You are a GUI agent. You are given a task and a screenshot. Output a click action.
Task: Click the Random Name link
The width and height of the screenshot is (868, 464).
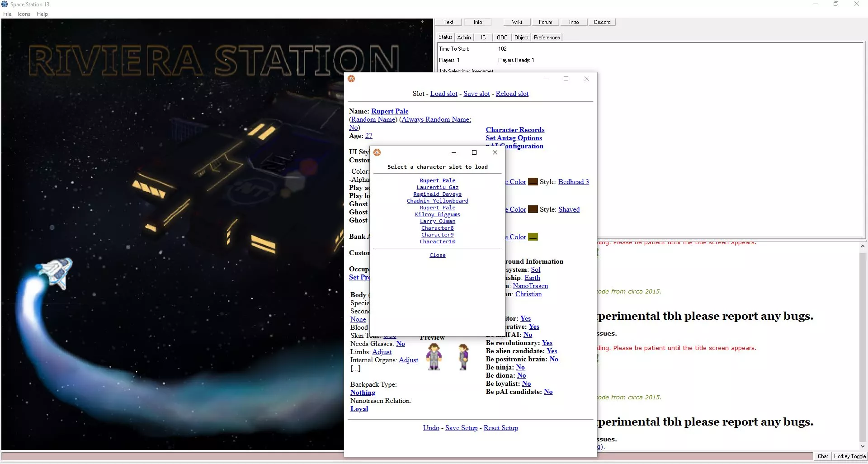373,119
